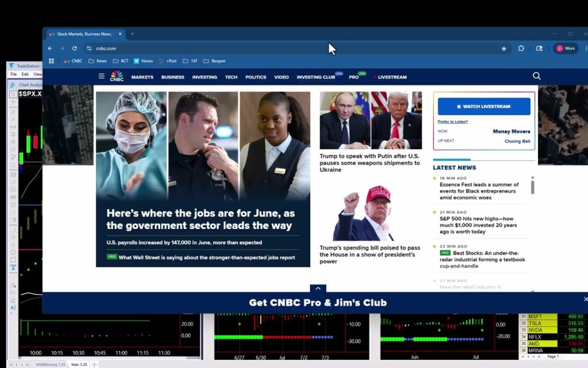Open the Money Movers show link
The height and width of the screenshot is (368, 588).
[511, 131]
